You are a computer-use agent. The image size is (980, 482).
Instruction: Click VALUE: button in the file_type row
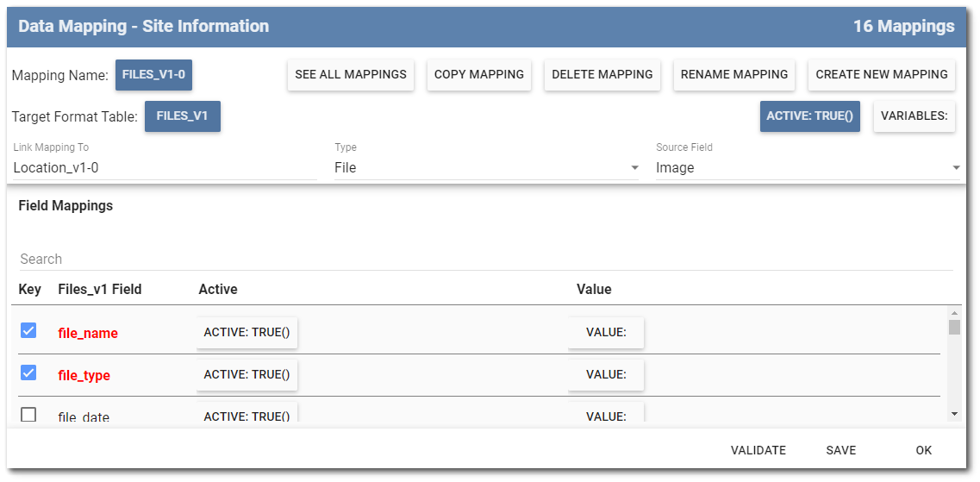pyautogui.click(x=606, y=374)
